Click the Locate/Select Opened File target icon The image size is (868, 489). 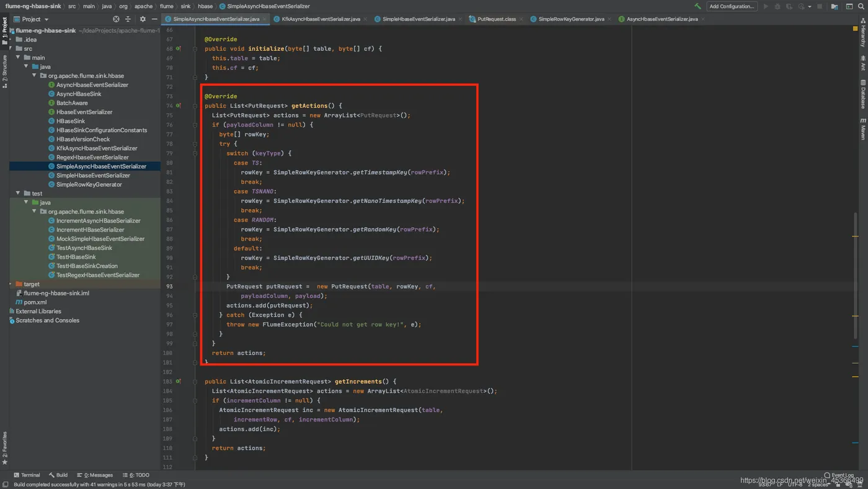pos(116,19)
